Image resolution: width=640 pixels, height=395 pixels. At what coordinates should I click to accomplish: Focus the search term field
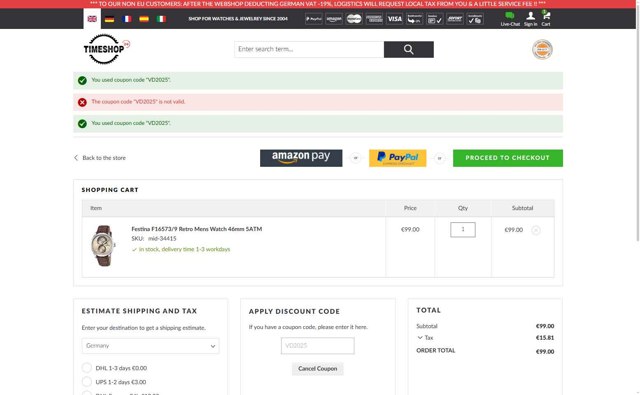[309, 49]
